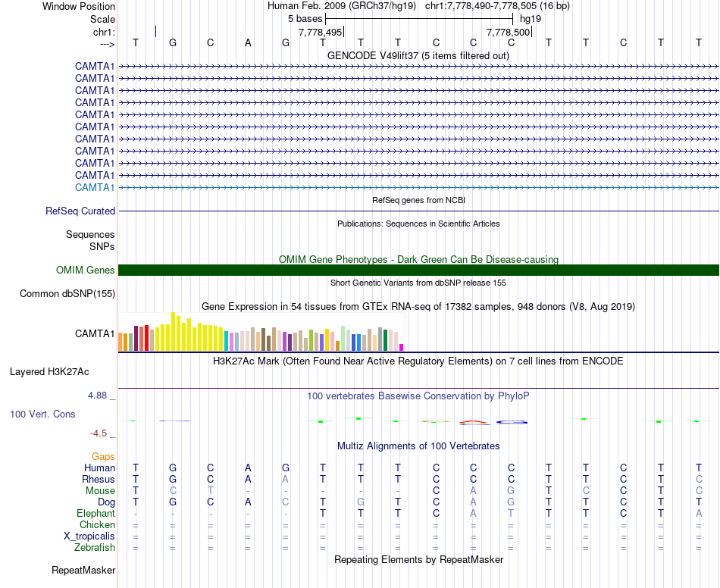
Task: Click the Layered H3K27Ac track label
Action: [49, 371]
